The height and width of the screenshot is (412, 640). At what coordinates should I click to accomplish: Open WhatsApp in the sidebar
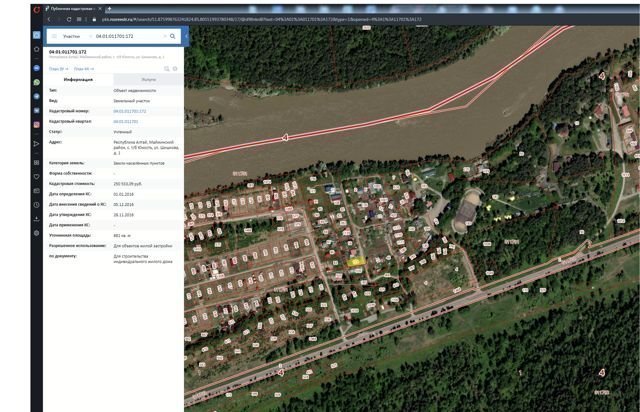coord(36,82)
